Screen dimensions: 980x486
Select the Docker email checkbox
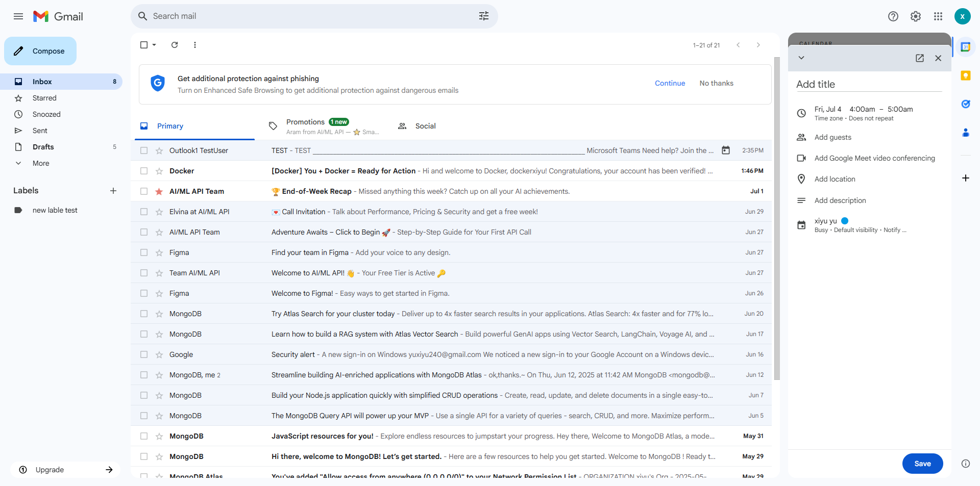pyautogui.click(x=144, y=171)
